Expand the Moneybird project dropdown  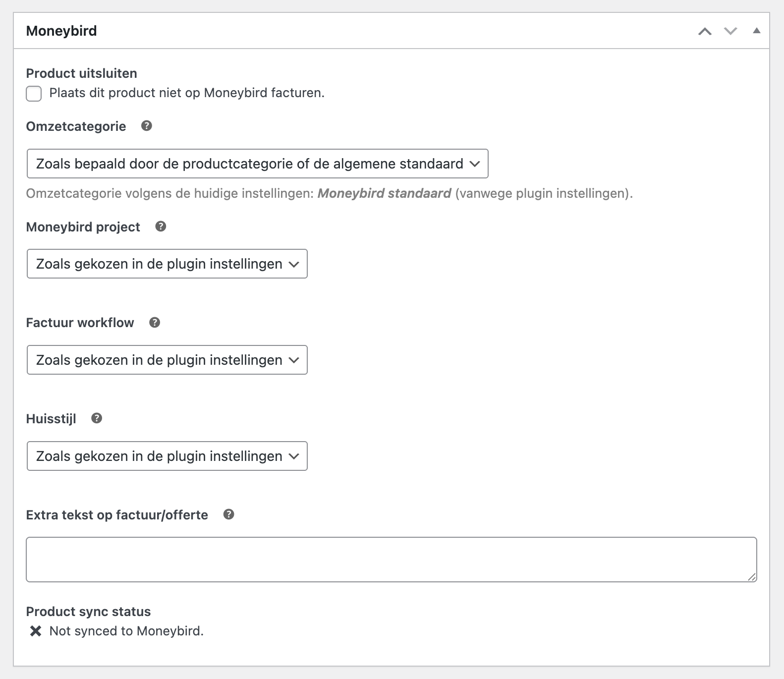click(167, 264)
